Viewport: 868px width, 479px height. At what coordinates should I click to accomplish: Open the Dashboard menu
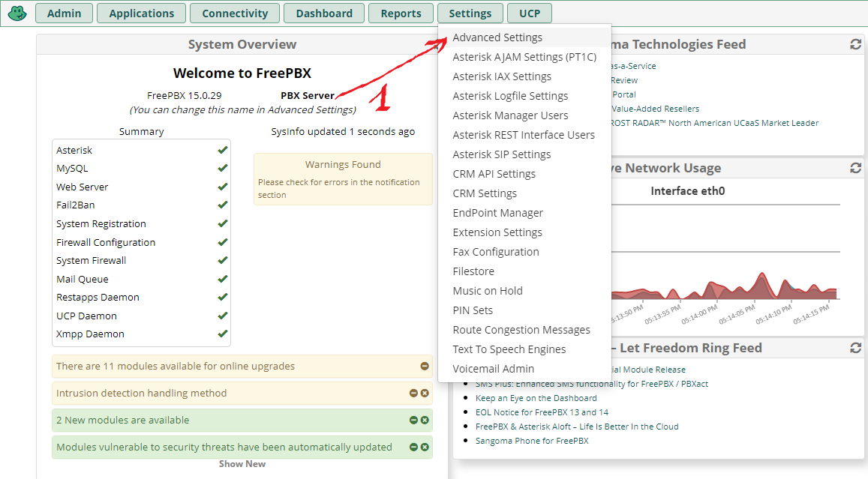(324, 13)
